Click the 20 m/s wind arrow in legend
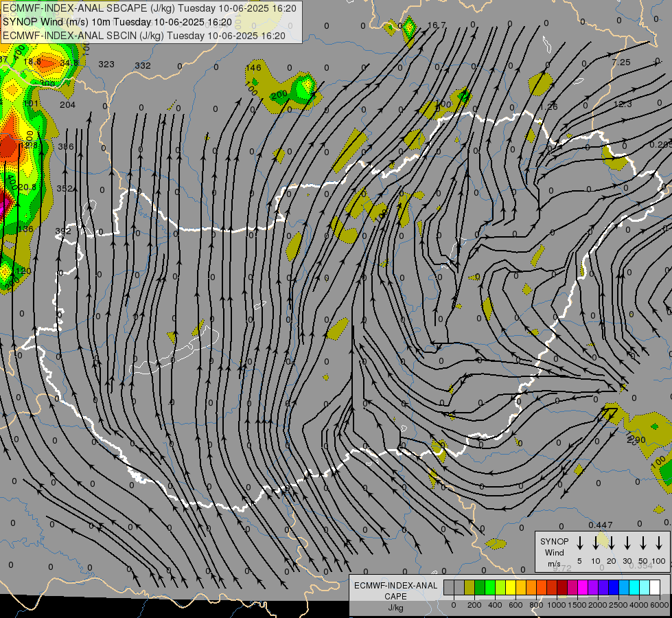Viewport: 672px width, 618px height. (611, 543)
